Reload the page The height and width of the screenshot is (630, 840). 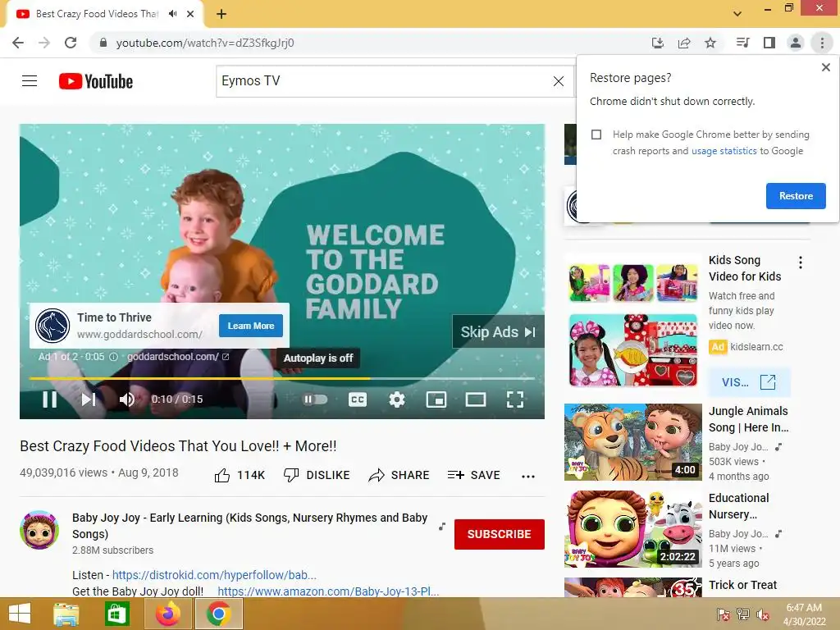point(71,43)
